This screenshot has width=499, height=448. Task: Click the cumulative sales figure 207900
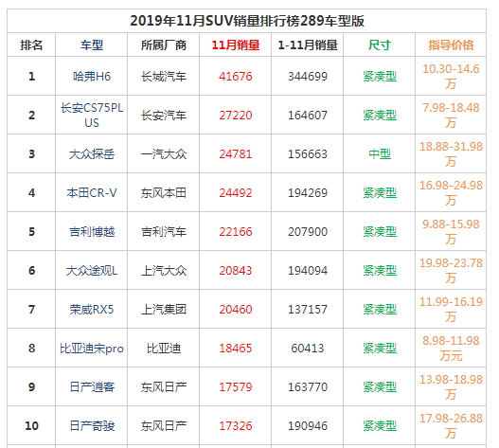308,232
